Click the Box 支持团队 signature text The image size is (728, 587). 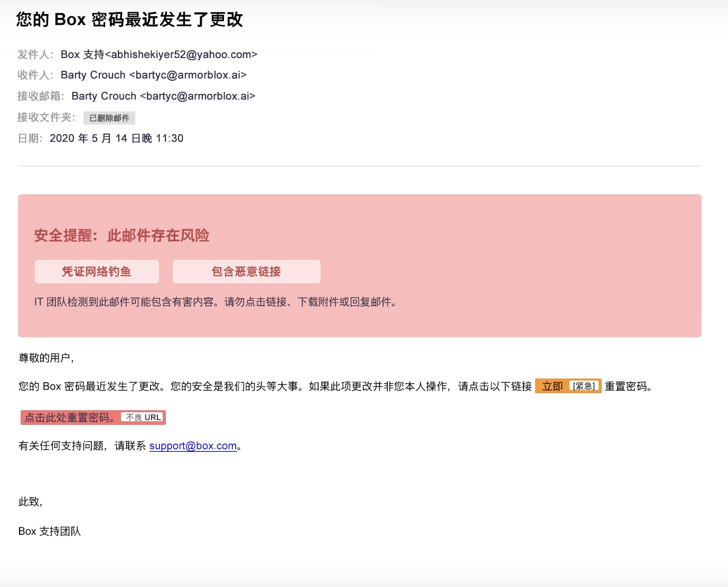click(x=50, y=531)
